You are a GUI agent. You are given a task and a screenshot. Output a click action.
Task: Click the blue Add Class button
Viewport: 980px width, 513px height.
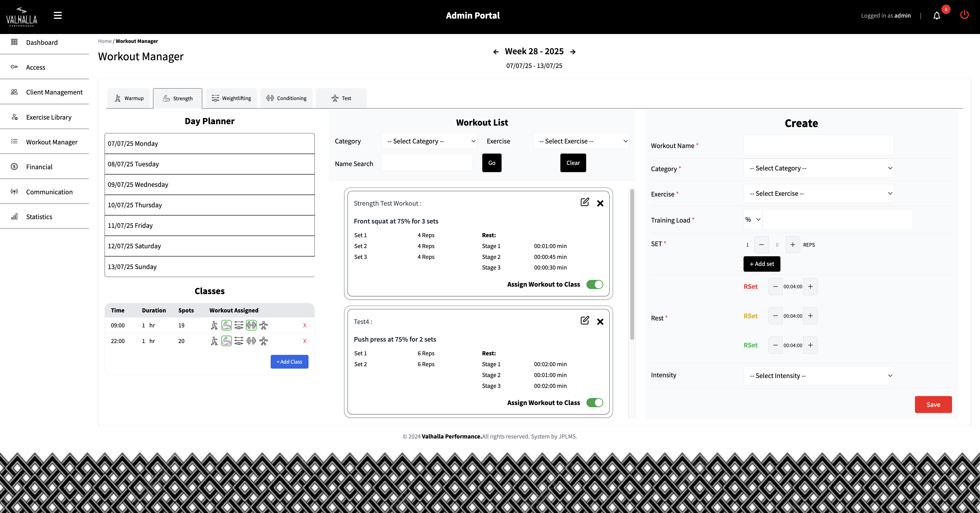289,362
